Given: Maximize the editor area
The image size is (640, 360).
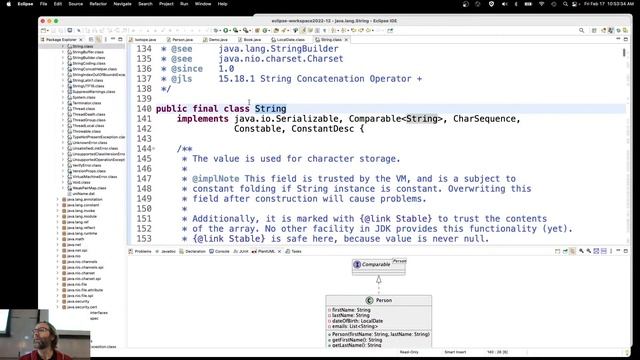Looking at the screenshot, I should point(626,39).
